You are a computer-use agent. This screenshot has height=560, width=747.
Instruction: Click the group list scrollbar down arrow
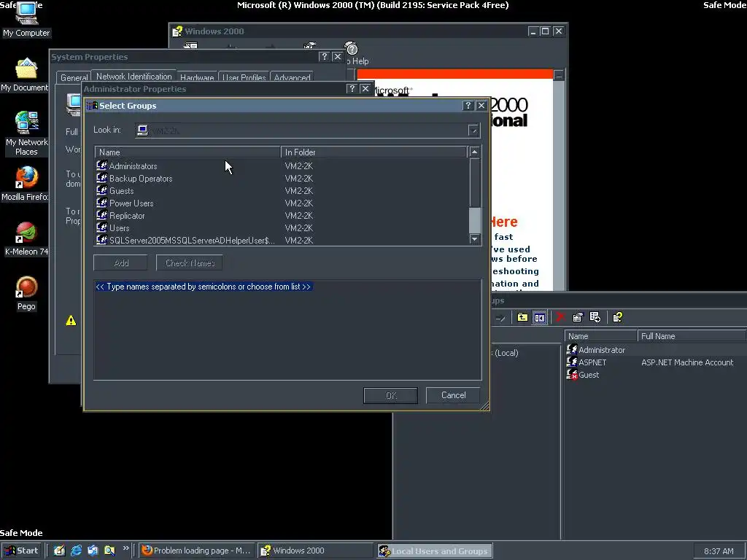click(474, 239)
